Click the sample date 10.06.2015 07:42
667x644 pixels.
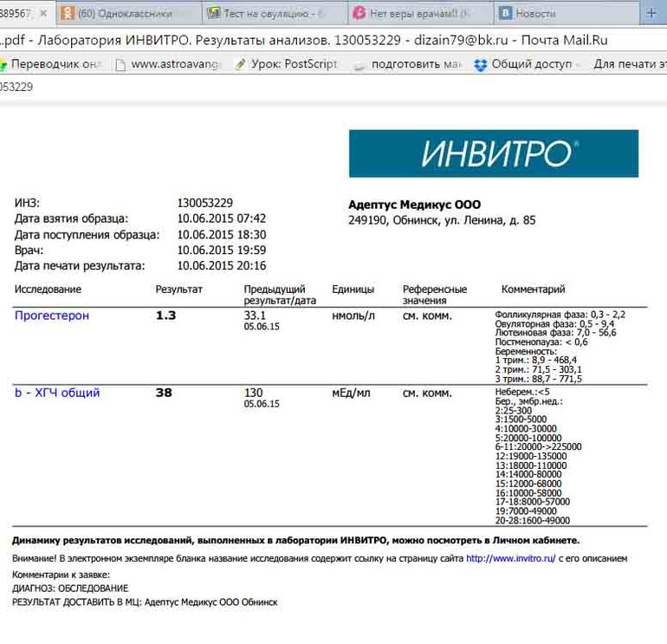[x=222, y=218]
